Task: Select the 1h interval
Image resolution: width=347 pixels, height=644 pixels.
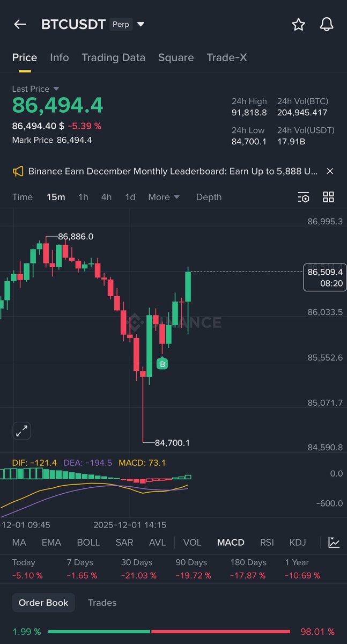Action: pos(83,197)
